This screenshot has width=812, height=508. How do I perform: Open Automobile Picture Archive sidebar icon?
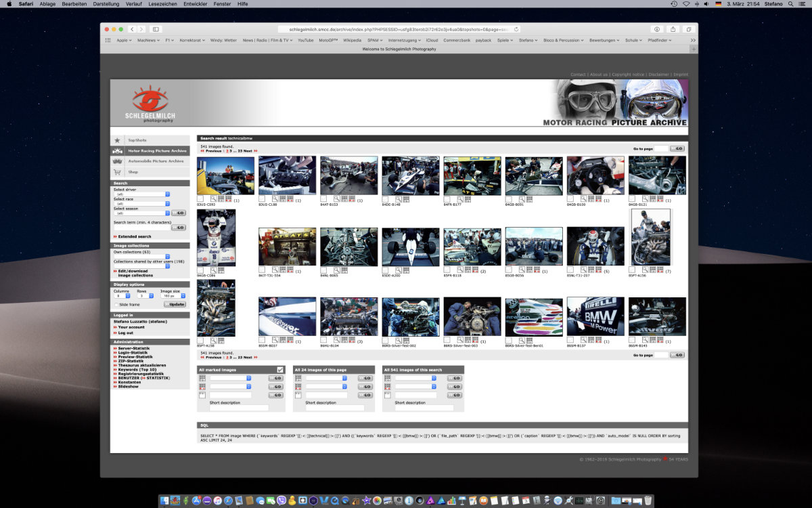(x=116, y=161)
